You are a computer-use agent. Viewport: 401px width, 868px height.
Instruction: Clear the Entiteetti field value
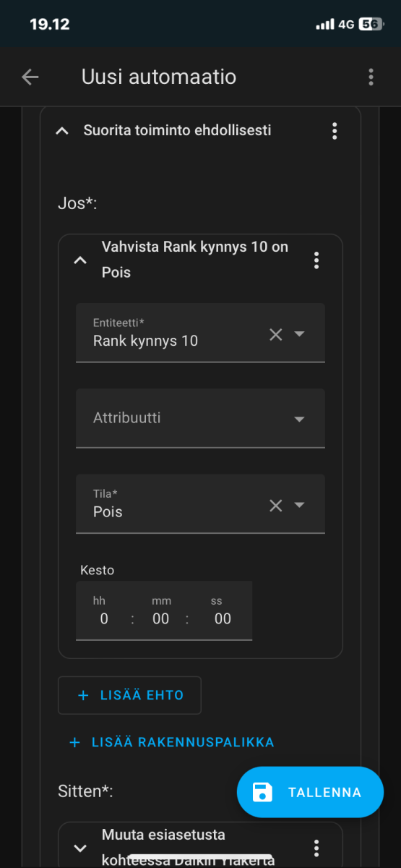pos(275,334)
